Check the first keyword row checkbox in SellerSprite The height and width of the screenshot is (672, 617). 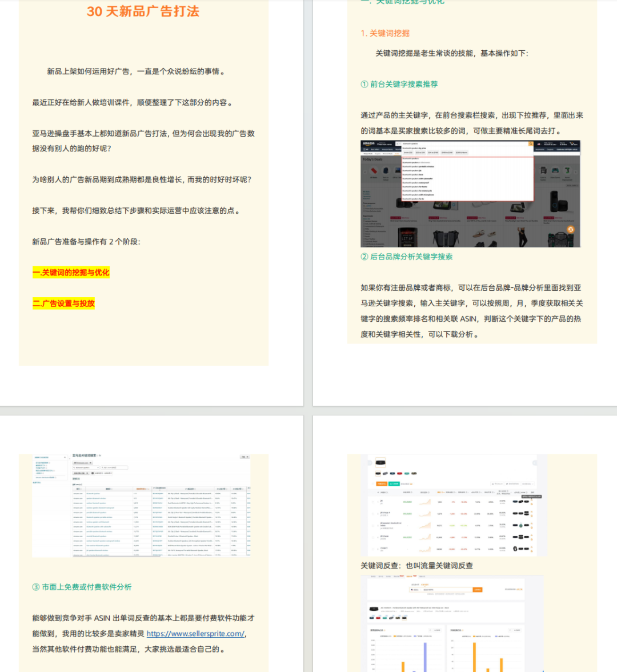(x=372, y=501)
